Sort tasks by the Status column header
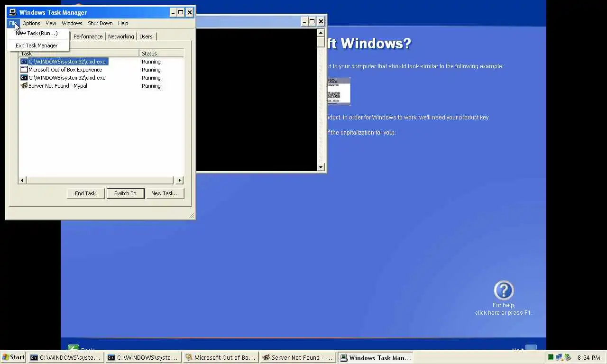The image size is (607, 364). click(161, 54)
